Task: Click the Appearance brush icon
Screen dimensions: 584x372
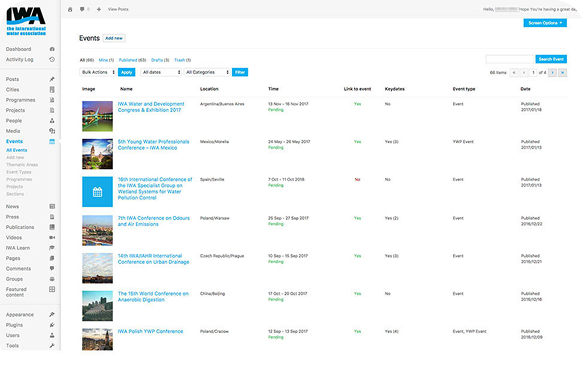Action: point(52,315)
